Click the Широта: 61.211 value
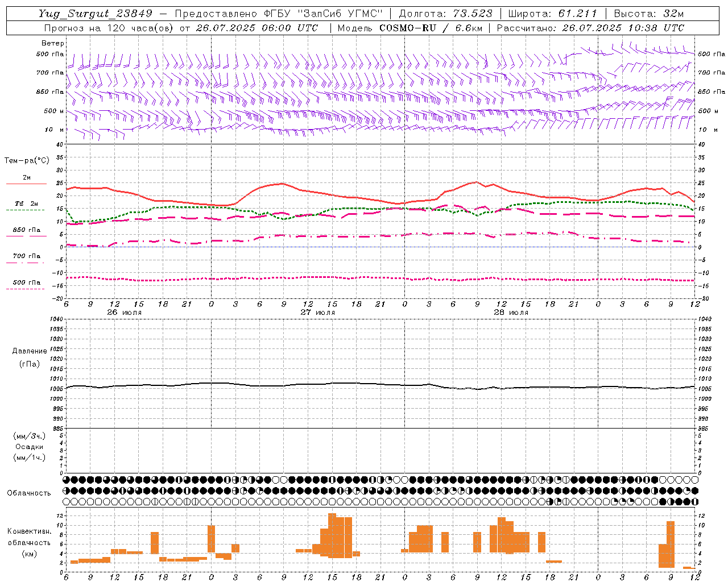The height and width of the screenshot is (582, 728). pos(552,14)
